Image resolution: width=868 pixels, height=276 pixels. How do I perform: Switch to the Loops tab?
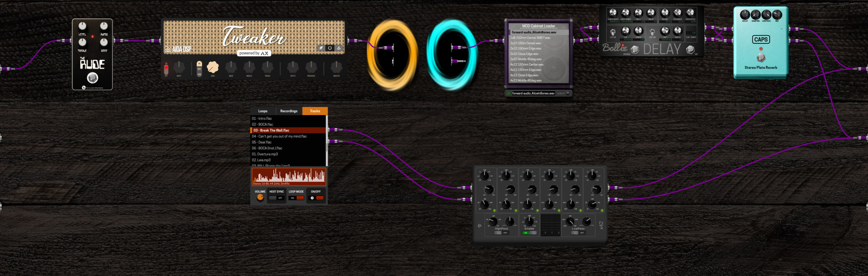pyautogui.click(x=263, y=111)
